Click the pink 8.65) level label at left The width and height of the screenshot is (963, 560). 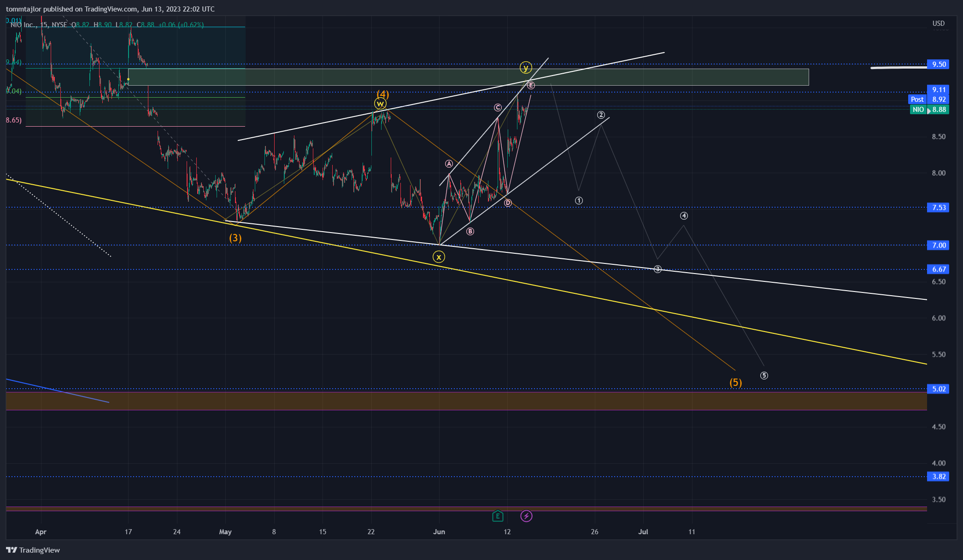[14, 120]
